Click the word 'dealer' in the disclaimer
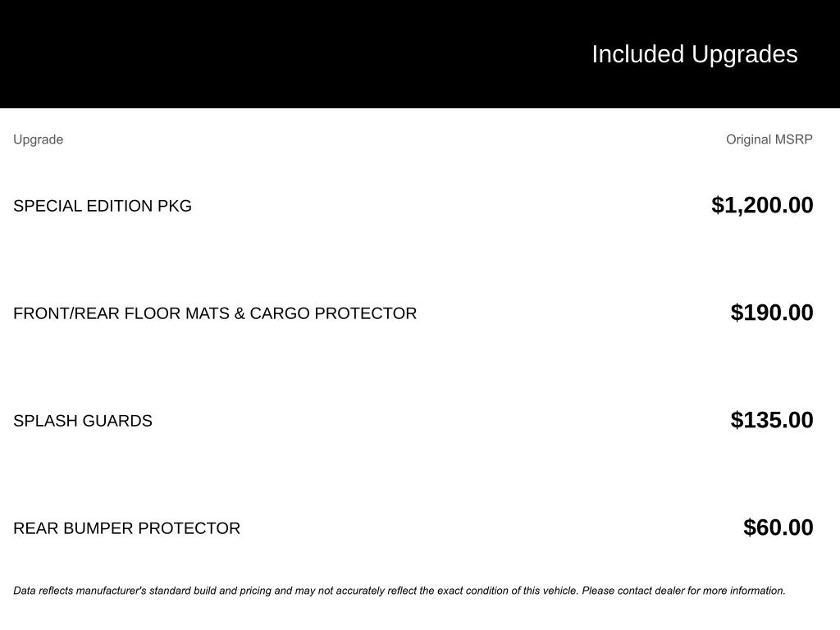Viewport: 840px width, 630px height. pyautogui.click(x=669, y=591)
